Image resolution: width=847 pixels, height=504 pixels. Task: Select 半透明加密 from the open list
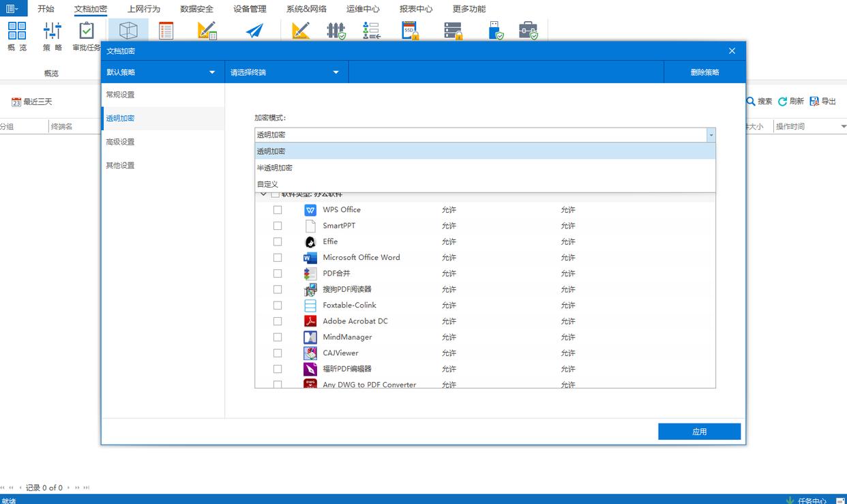275,168
